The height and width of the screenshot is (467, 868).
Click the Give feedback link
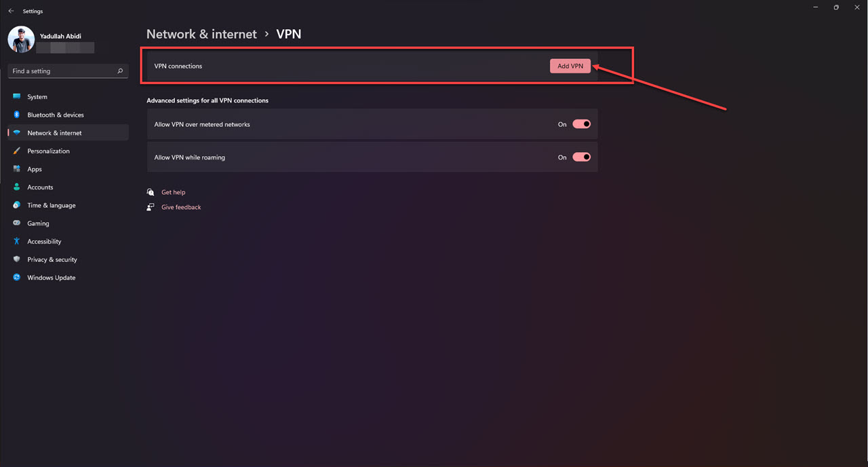[x=181, y=208]
